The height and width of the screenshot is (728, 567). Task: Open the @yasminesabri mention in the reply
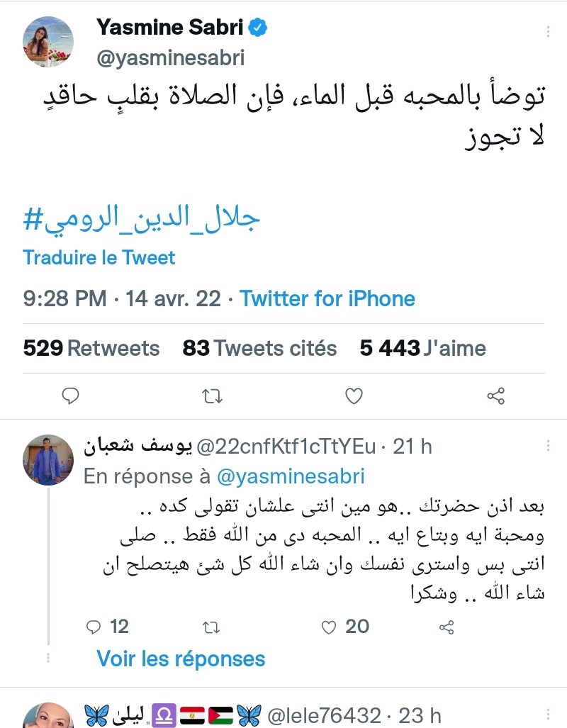[291, 476]
